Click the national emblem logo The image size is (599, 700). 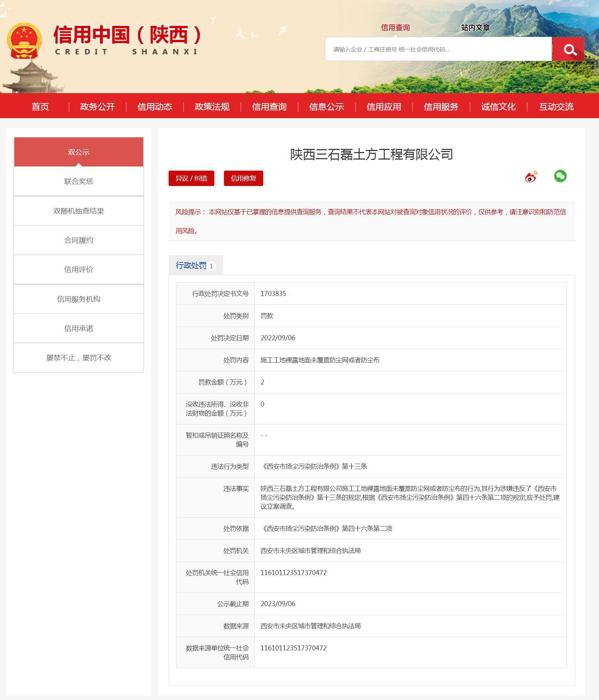(24, 40)
